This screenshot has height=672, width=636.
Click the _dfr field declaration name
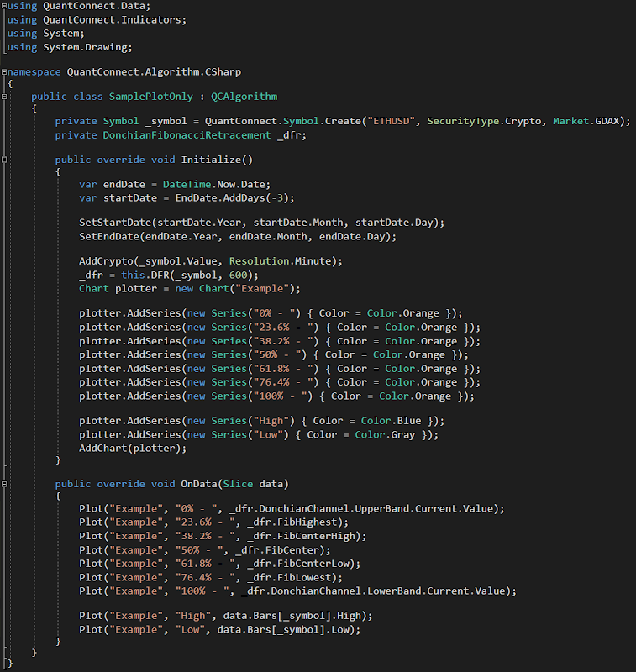[x=291, y=135]
